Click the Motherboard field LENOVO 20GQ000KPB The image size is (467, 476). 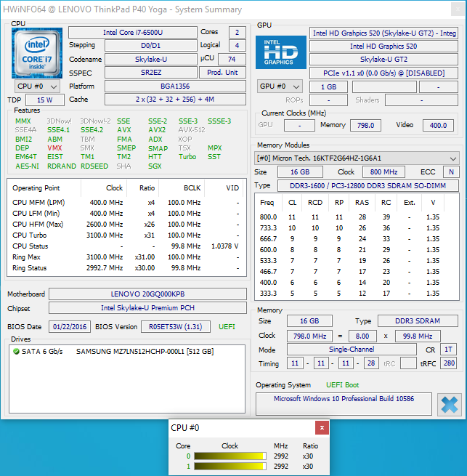[x=147, y=294]
